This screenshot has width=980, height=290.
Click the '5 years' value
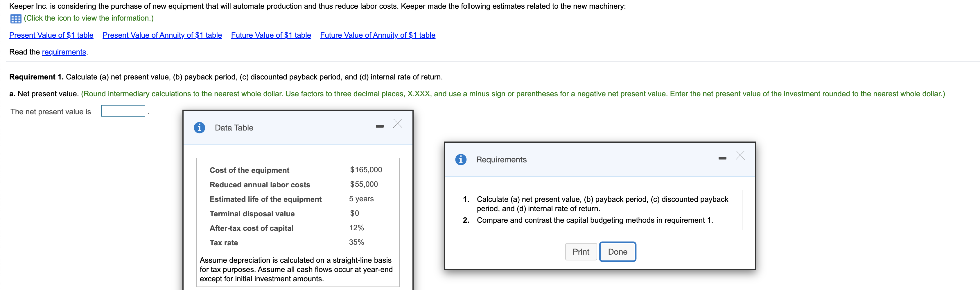361,199
